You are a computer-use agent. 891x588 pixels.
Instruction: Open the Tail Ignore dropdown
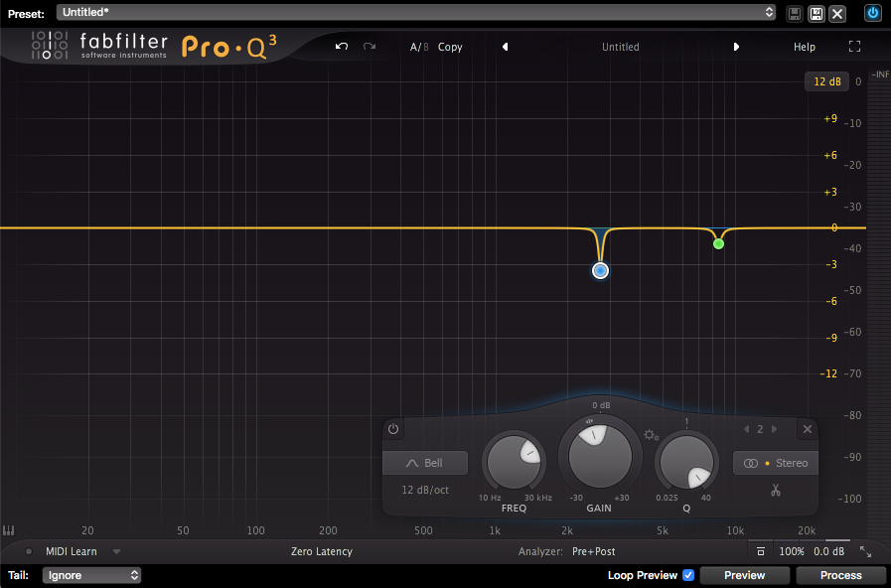coord(91,575)
